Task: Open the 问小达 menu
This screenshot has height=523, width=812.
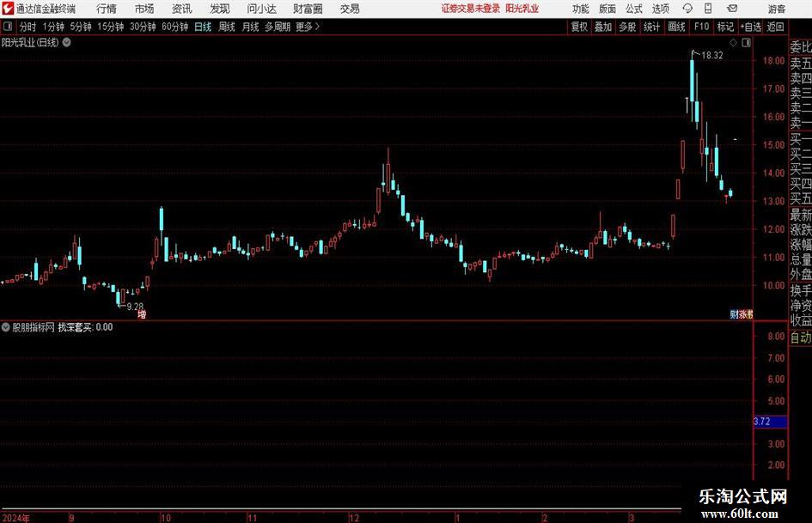Action: click(261, 9)
